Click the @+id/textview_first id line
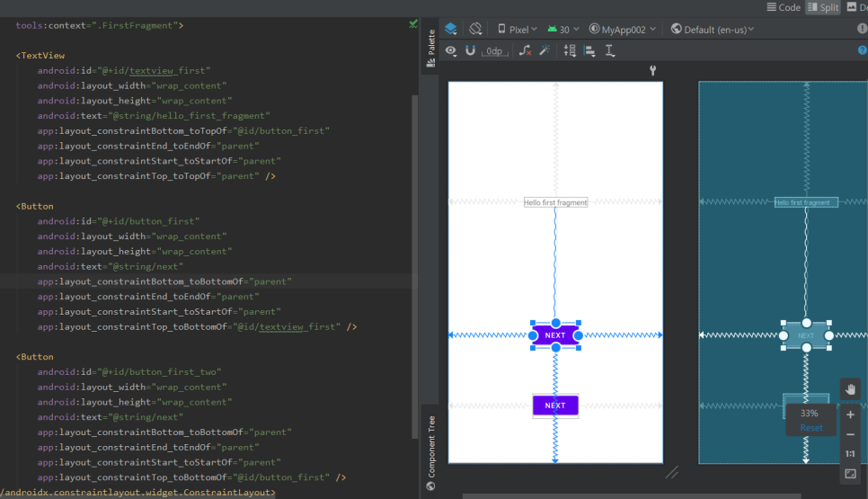The width and height of the screenshot is (868, 499). coord(124,70)
